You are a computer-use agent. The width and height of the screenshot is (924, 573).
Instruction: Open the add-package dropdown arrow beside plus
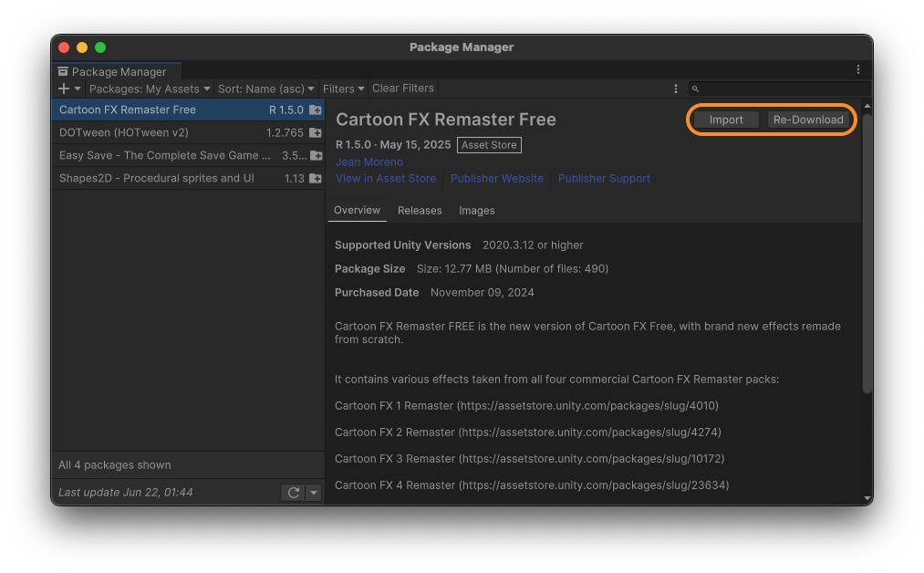click(x=78, y=89)
